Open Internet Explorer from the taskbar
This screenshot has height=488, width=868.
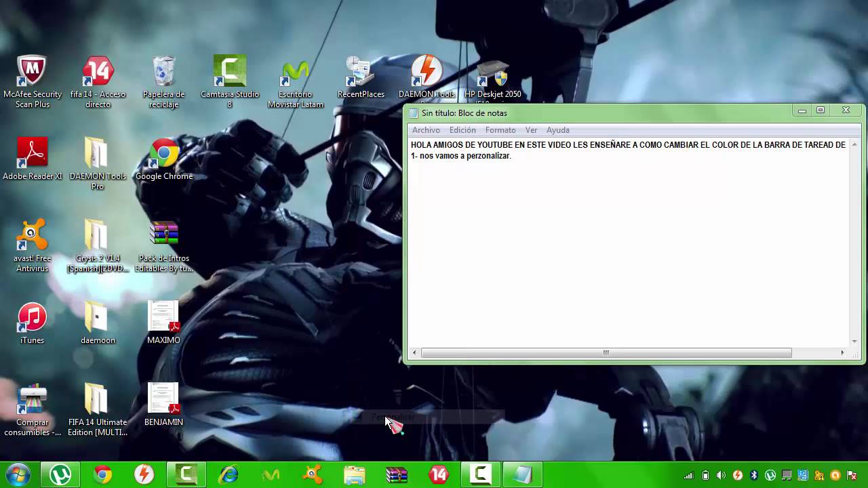[x=229, y=474]
